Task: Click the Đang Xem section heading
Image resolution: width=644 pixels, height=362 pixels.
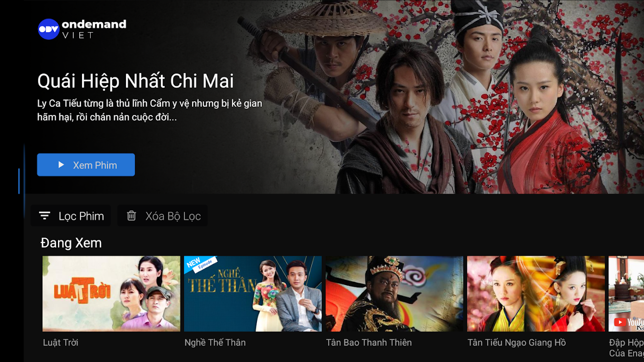Action: [71, 243]
